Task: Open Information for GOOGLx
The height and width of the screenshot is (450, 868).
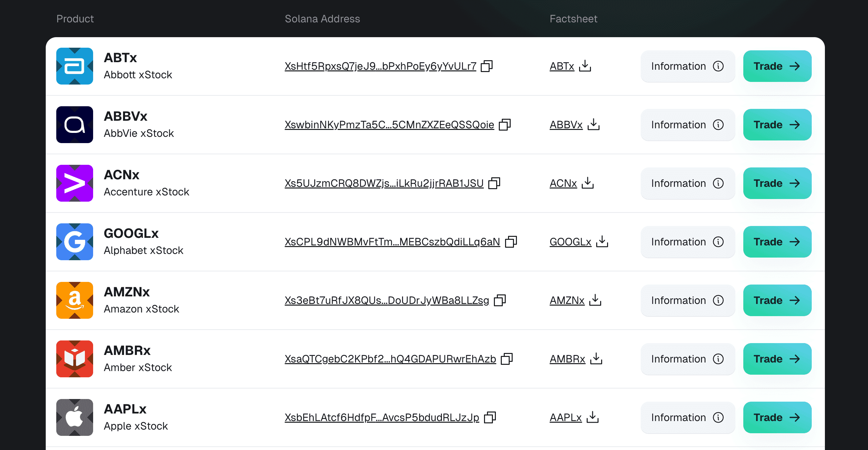Action: [x=687, y=242]
